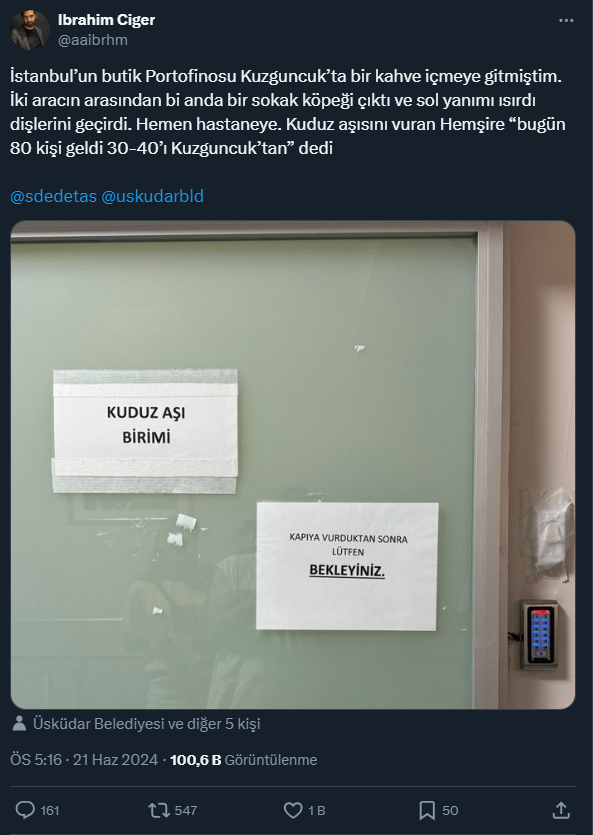Like the tweet with the heart icon
This screenshot has height=835, width=593.
click(x=293, y=811)
